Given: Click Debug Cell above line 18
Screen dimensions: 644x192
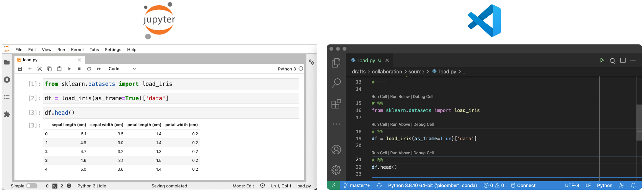Looking at the screenshot, I should click(x=423, y=125).
